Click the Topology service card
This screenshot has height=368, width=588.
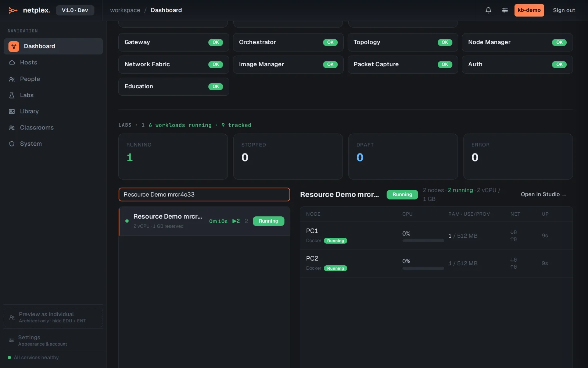tap(403, 42)
